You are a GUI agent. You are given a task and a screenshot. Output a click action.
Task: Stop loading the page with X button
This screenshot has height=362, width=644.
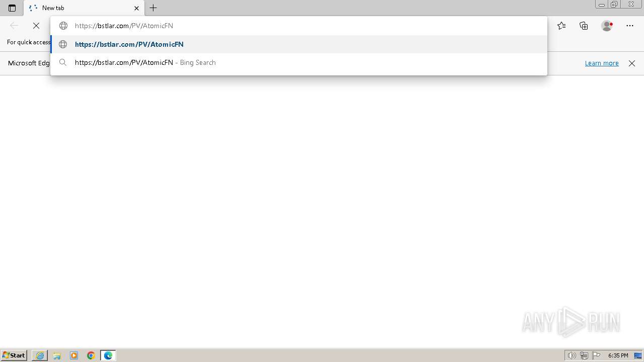pos(36,26)
